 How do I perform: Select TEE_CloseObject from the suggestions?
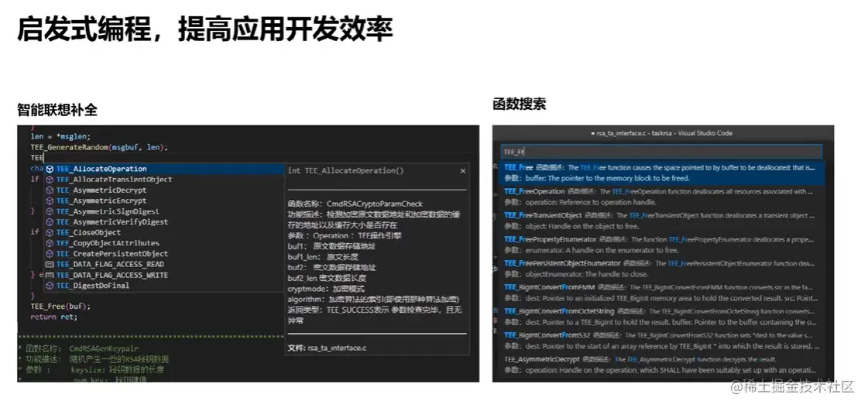coord(164,232)
